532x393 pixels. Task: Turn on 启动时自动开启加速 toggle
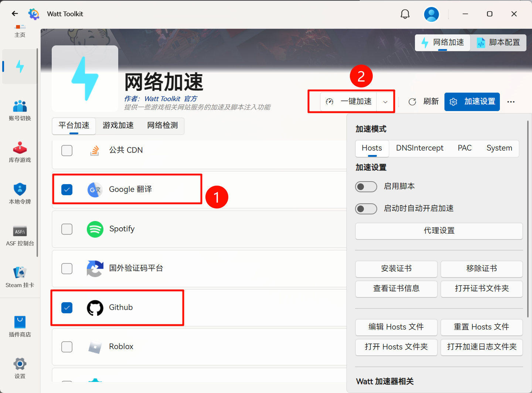coord(366,209)
